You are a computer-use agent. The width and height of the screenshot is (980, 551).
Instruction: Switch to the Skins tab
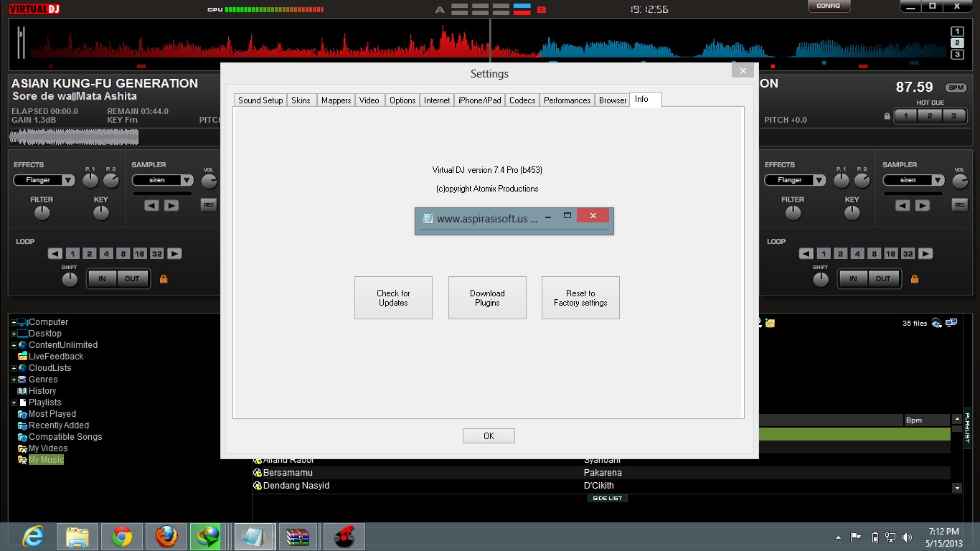point(301,100)
